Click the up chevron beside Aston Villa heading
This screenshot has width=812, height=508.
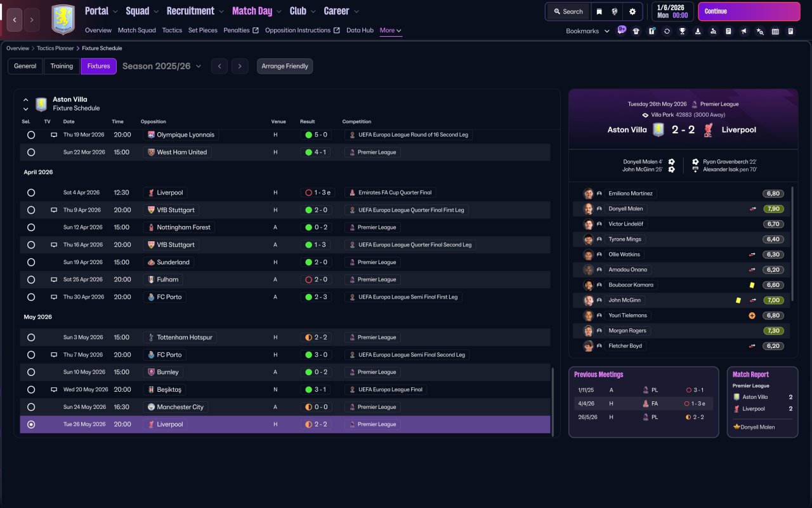pyautogui.click(x=26, y=100)
